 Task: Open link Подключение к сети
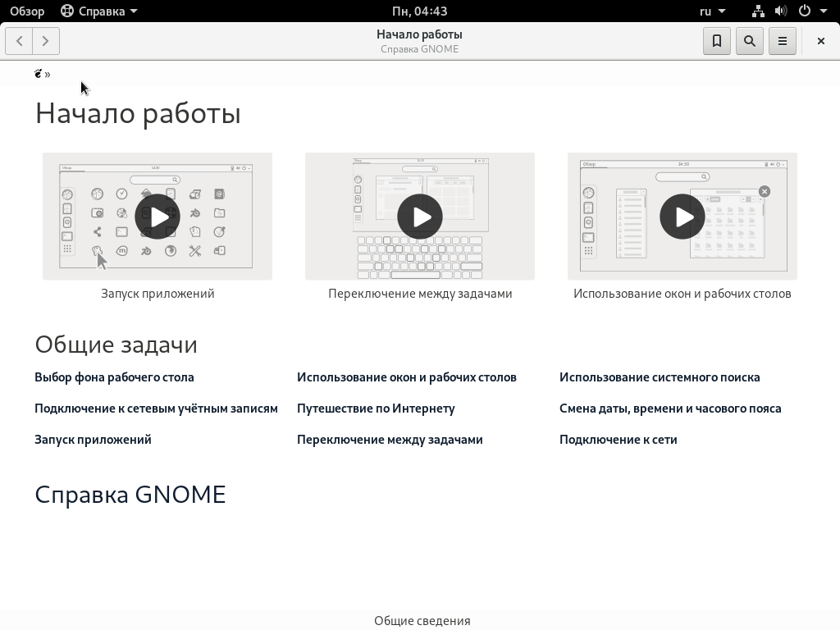pos(619,440)
